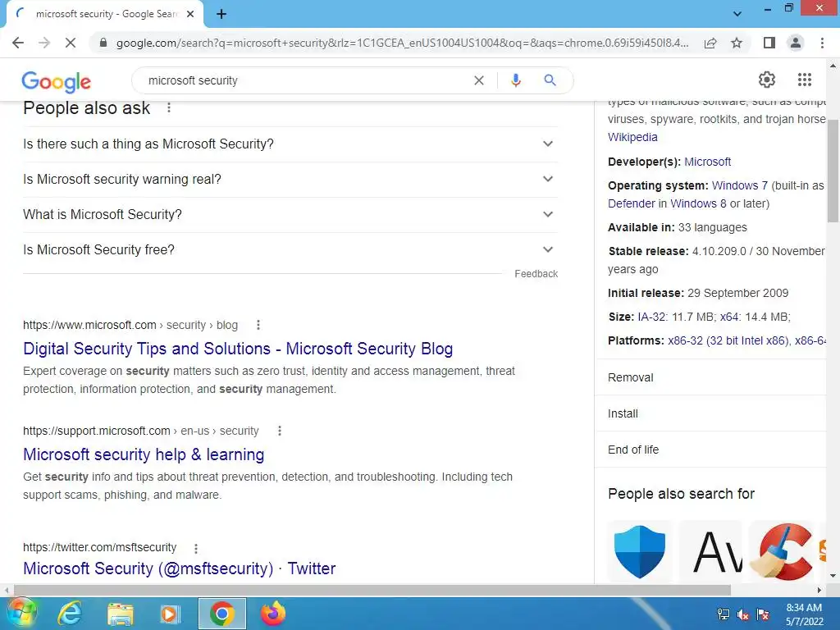The image size is (840, 630).
Task: Open Chrome profile avatar menu
Action: pyautogui.click(x=796, y=43)
